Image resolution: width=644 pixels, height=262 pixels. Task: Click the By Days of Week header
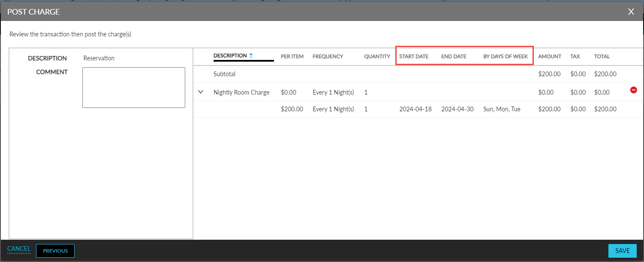(506, 57)
